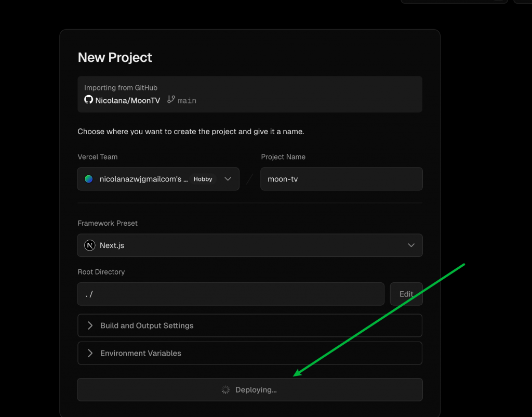Focus the Project Name field moon-tv

(x=341, y=179)
